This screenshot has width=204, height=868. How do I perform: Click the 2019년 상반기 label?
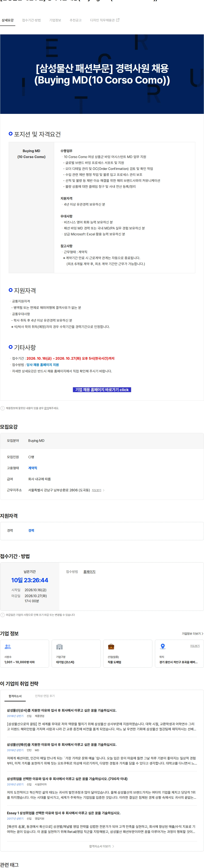[15, 750]
